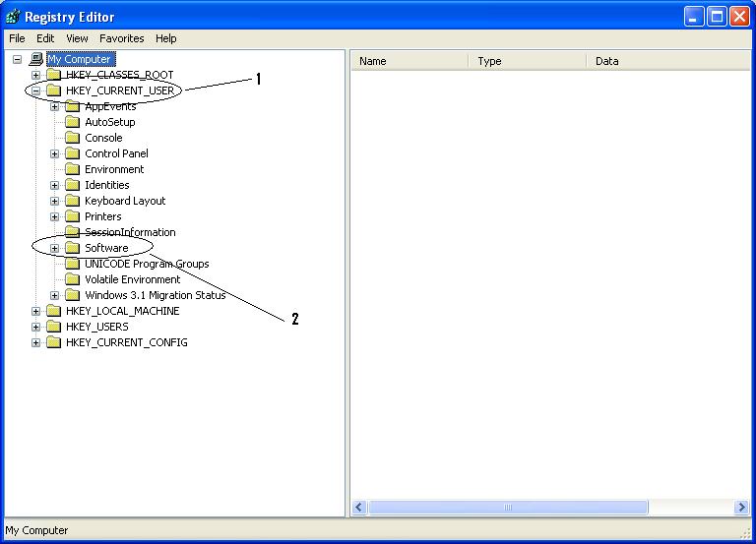This screenshot has width=756, height=544.
Task: Click the HKEY_CLASSES_ROOT folder icon
Action: click(x=53, y=75)
